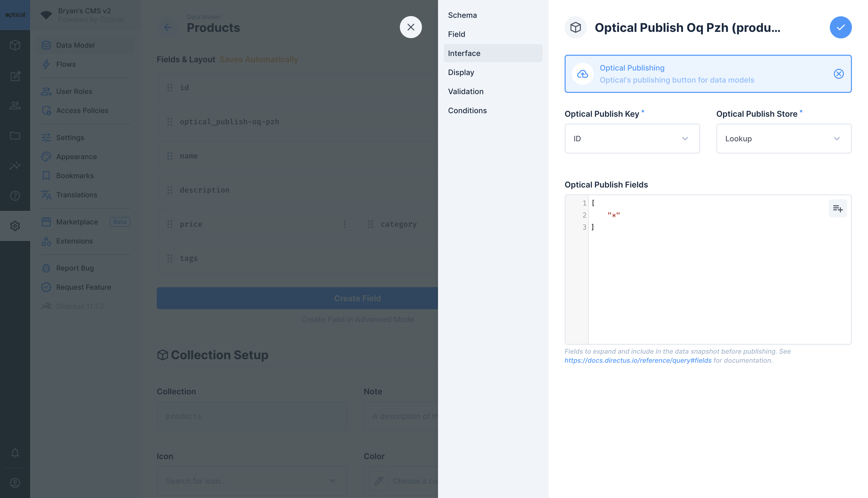Clear the Optical Publishing interface selection

click(838, 74)
